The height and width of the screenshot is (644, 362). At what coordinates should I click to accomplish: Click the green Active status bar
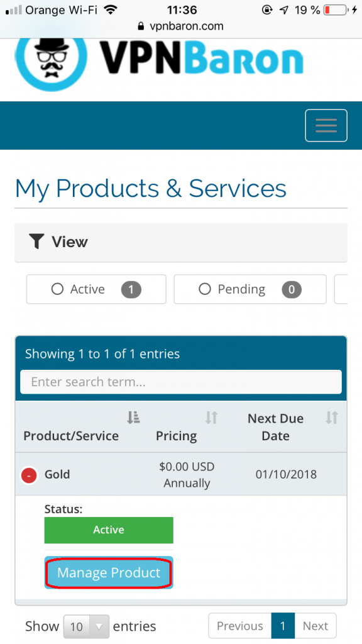(x=109, y=530)
